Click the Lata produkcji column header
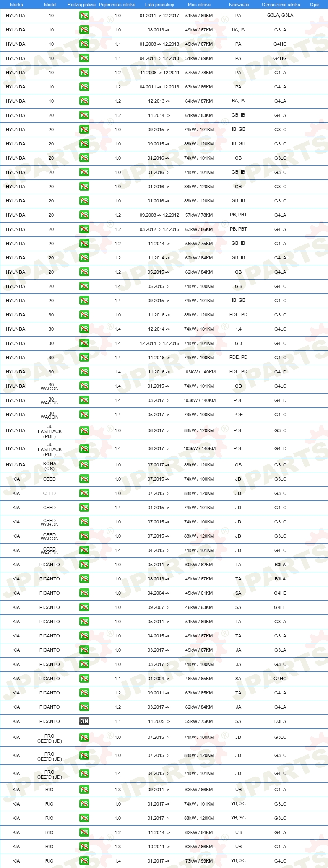328x868 pixels. click(159, 5)
